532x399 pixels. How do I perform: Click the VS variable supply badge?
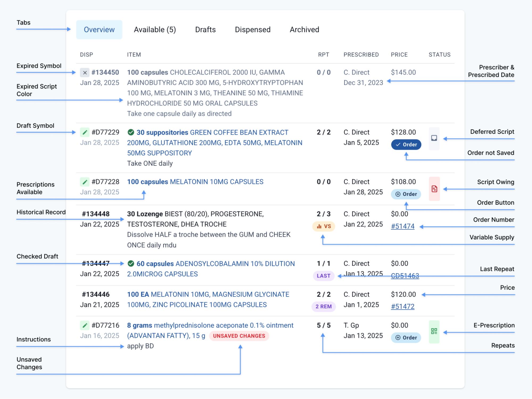pos(324,226)
